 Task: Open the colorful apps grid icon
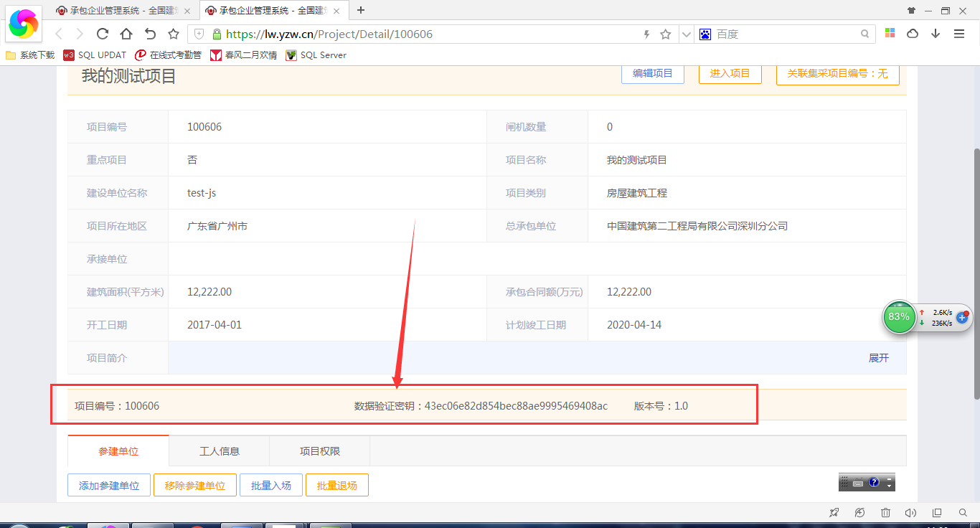coord(890,33)
